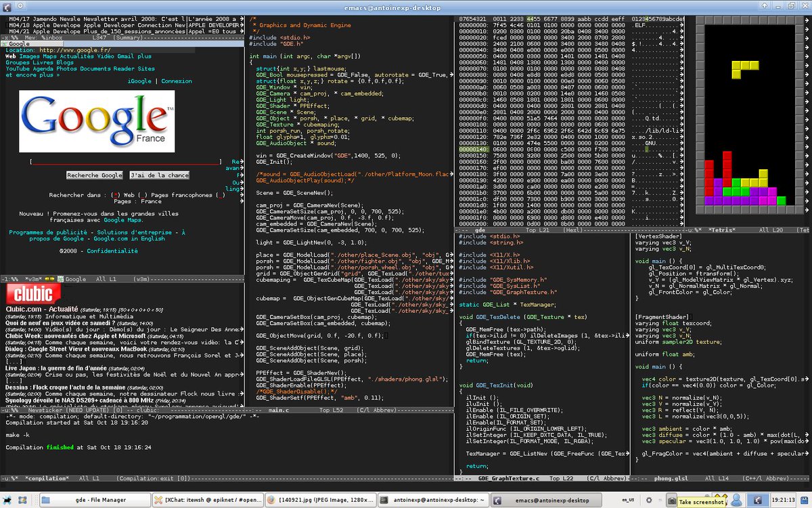Viewport: 812px width, 508px height.
Task: Open the Google Maps link in the Nouveau text
Action: click(124, 220)
